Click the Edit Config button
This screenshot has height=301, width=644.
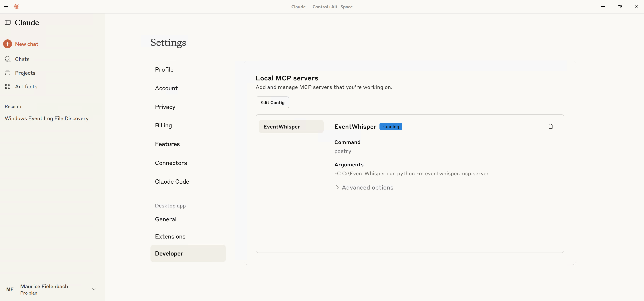coord(272,102)
